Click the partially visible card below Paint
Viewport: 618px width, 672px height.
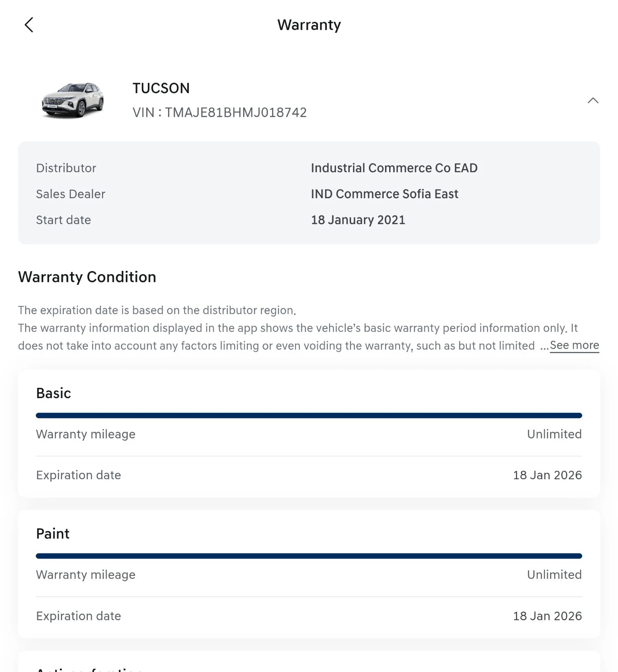click(x=309, y=664)
